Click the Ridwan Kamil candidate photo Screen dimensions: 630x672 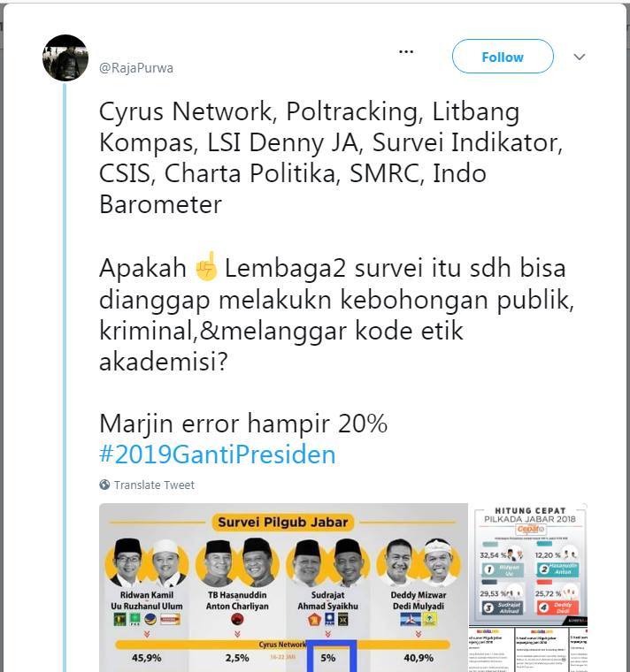coord(146,562)
